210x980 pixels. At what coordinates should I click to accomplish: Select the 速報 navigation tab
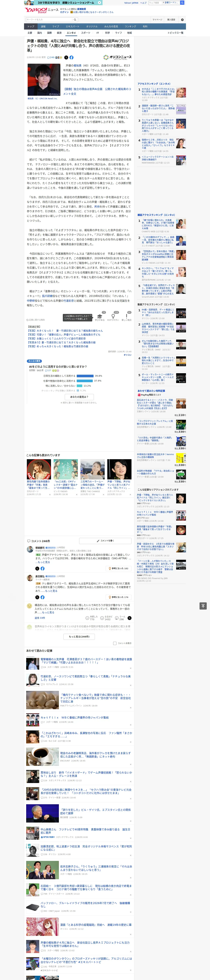click(x=43, y=27)
